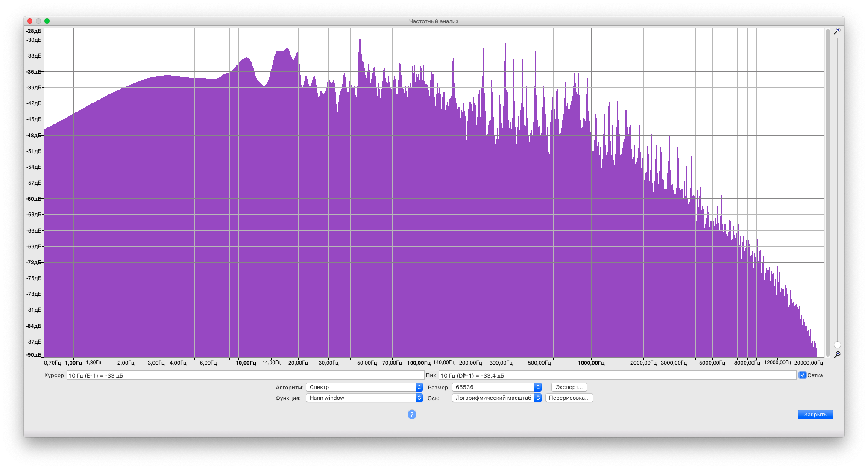Click into the Пик readout field
The width and height of the screenshot is (868, 469).
point(617,375)
